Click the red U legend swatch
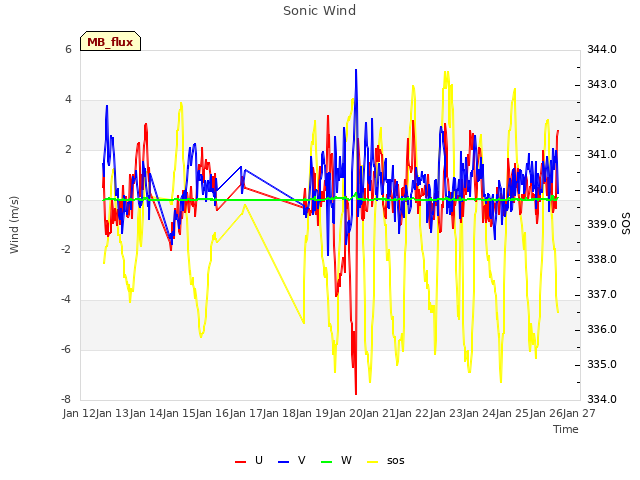Image resolution: width=640 pixels, height=480 pixels. (240, 462)
